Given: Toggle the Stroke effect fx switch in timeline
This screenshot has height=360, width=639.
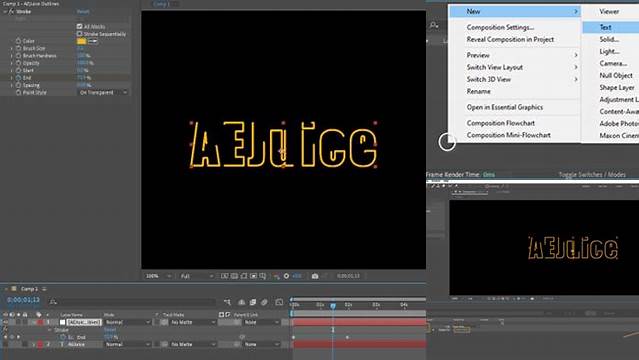Looking at the screenshot, I should pyautogui.click(x=5, y=329).
